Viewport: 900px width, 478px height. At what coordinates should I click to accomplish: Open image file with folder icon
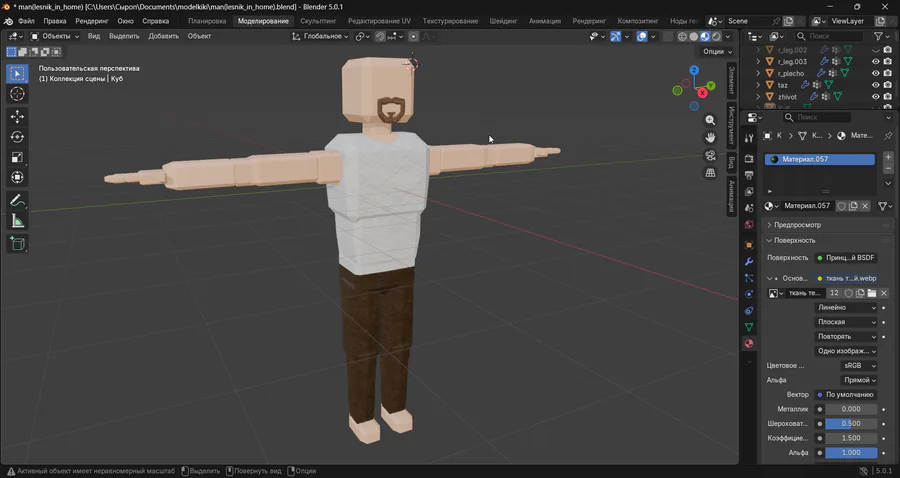point(872,293)
